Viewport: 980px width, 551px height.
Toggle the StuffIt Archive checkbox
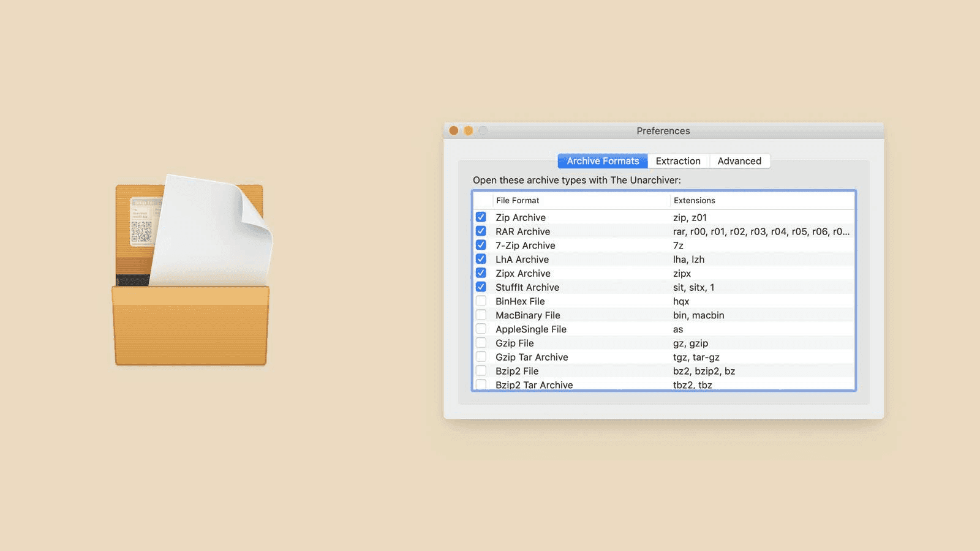point(481,287)
